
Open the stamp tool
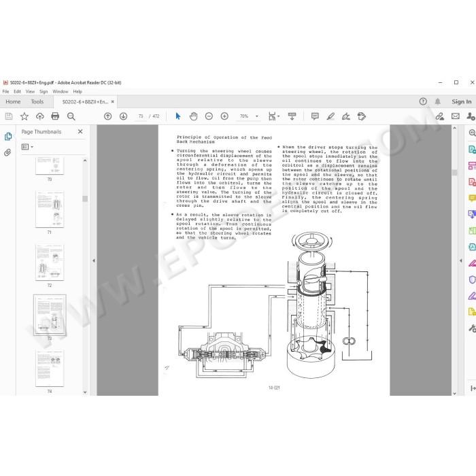click(362, 116)
